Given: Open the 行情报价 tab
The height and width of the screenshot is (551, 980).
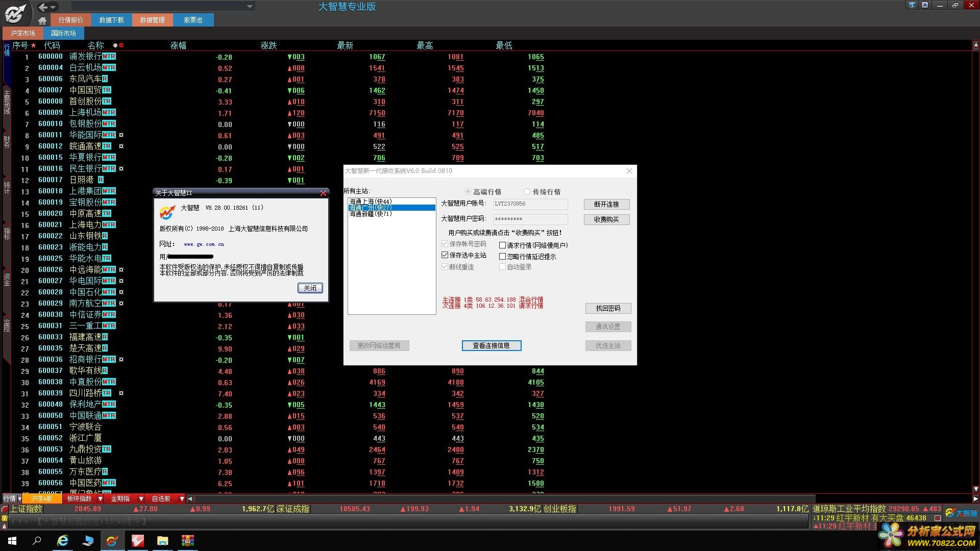Looking at the screenshot, I should click(70, 20).
